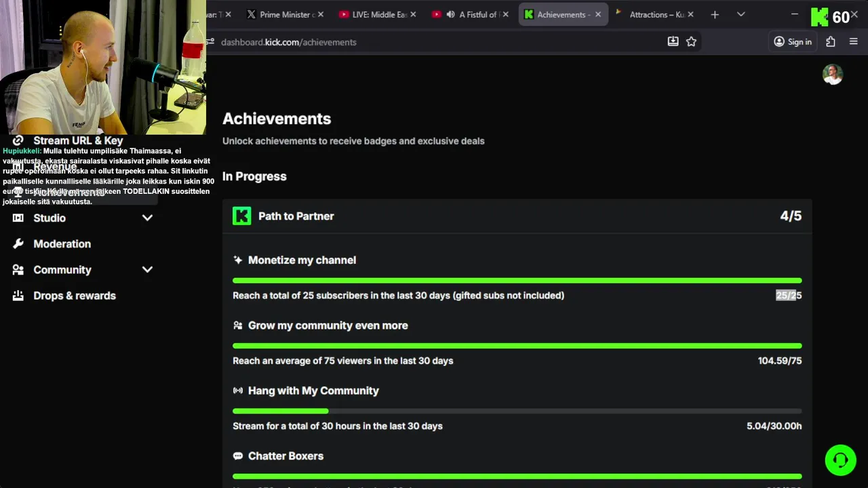Open the Community people icon

click(18, 270)
